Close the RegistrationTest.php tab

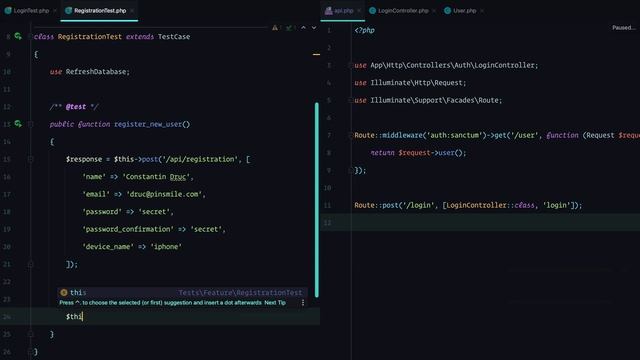click(x=132, y=11)
